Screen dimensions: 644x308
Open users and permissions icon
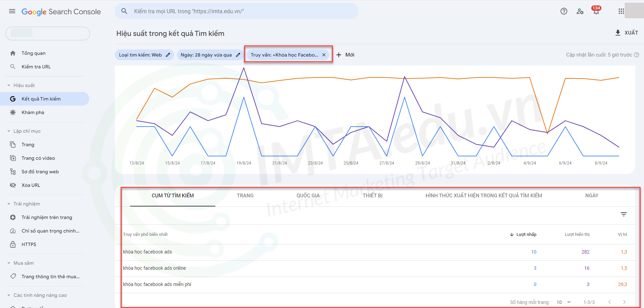580,11
